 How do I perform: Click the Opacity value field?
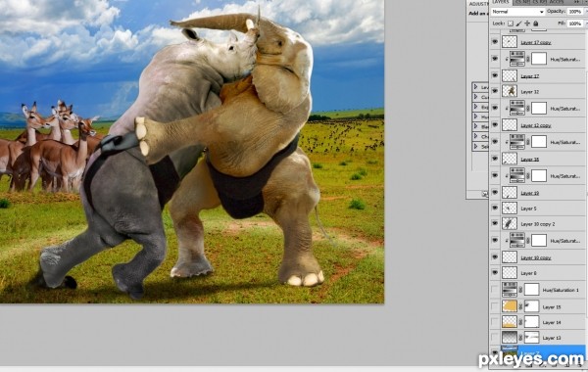point(575,12)
